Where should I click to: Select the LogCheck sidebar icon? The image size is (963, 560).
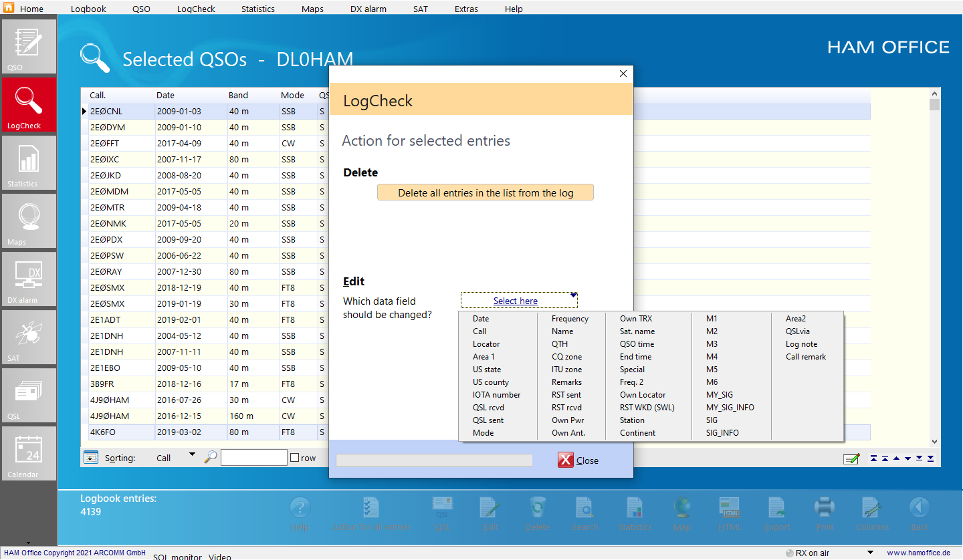coord(29,104)
